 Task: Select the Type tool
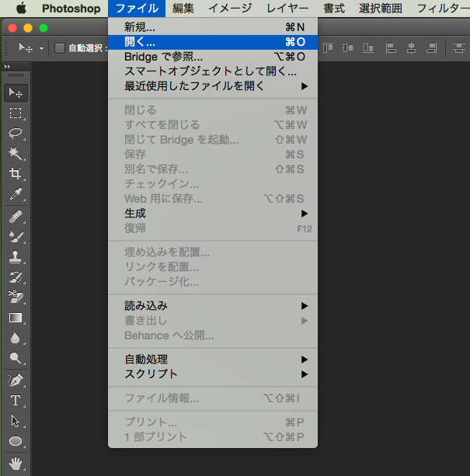(x=16, y=401)
